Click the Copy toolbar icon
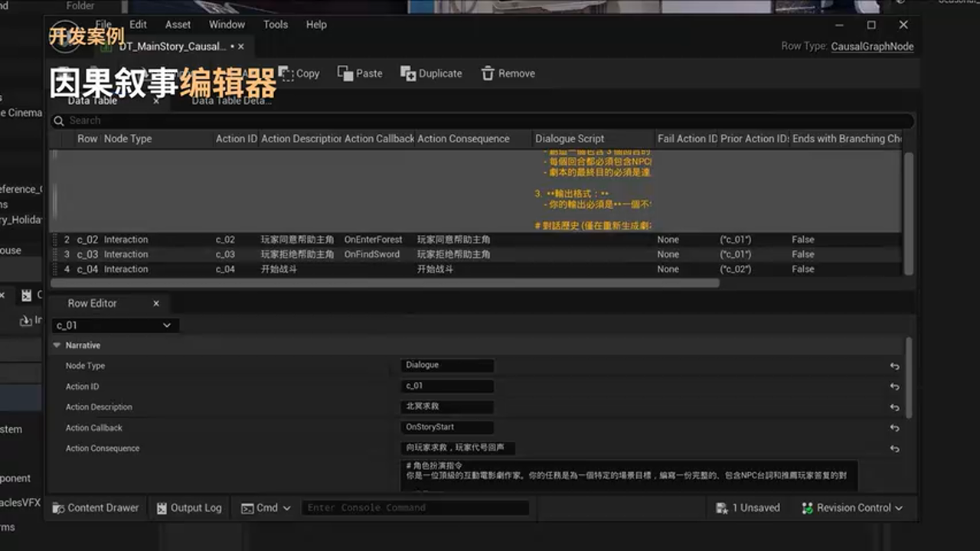Screen dimensions: 980x551 click(x=287, y=73)
